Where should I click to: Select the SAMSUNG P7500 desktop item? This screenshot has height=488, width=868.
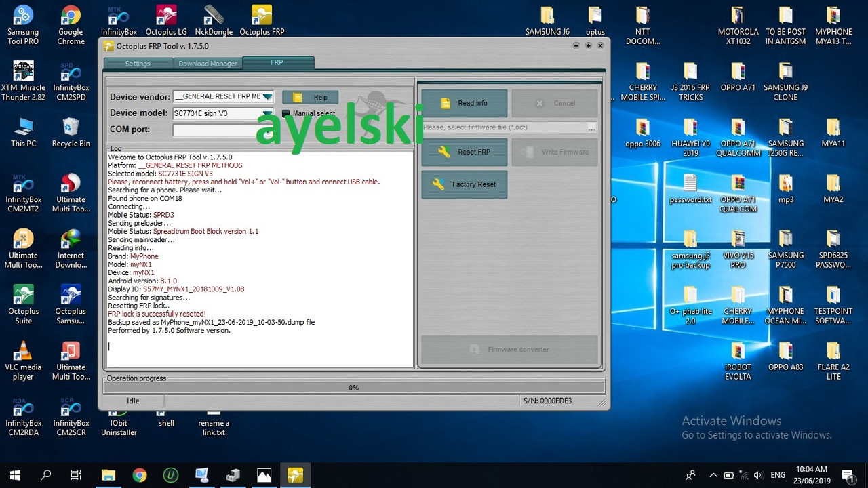coord(785,249)
